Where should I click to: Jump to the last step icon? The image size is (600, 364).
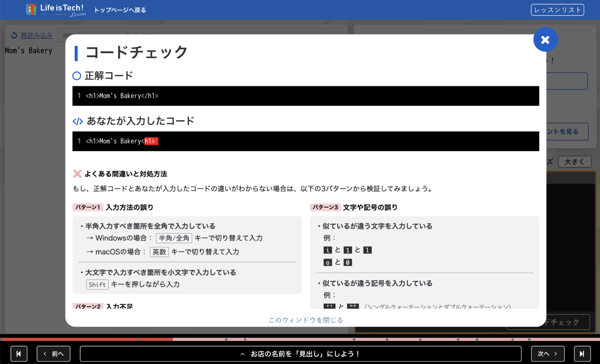point(582,354)
